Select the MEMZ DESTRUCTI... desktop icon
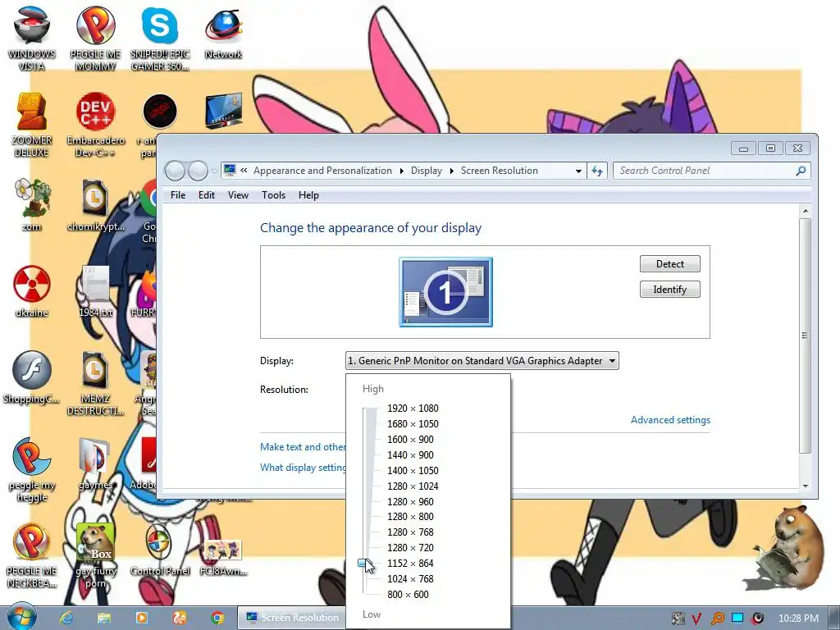The image size is (840, 630). click(95, 384)
